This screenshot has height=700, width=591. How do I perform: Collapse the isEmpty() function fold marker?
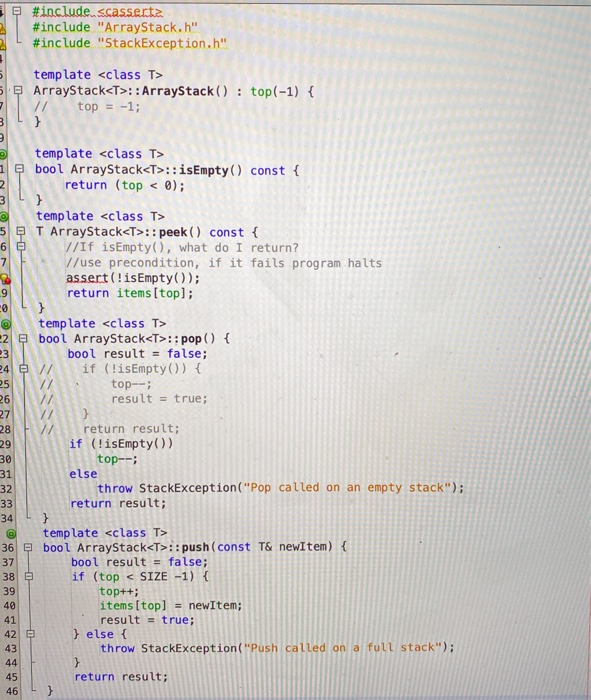[x=19, y=169]
